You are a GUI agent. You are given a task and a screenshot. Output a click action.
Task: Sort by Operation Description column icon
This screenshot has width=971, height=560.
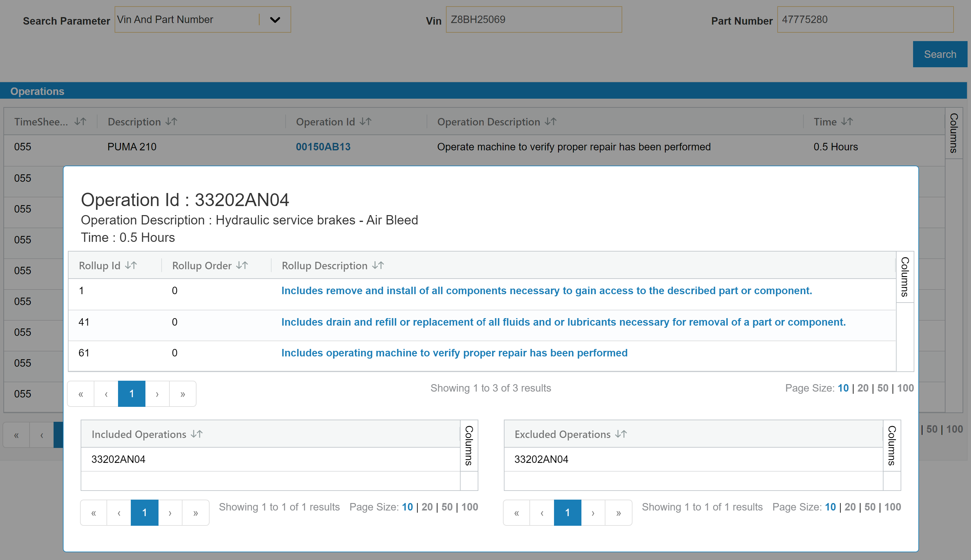coord(551,122)
